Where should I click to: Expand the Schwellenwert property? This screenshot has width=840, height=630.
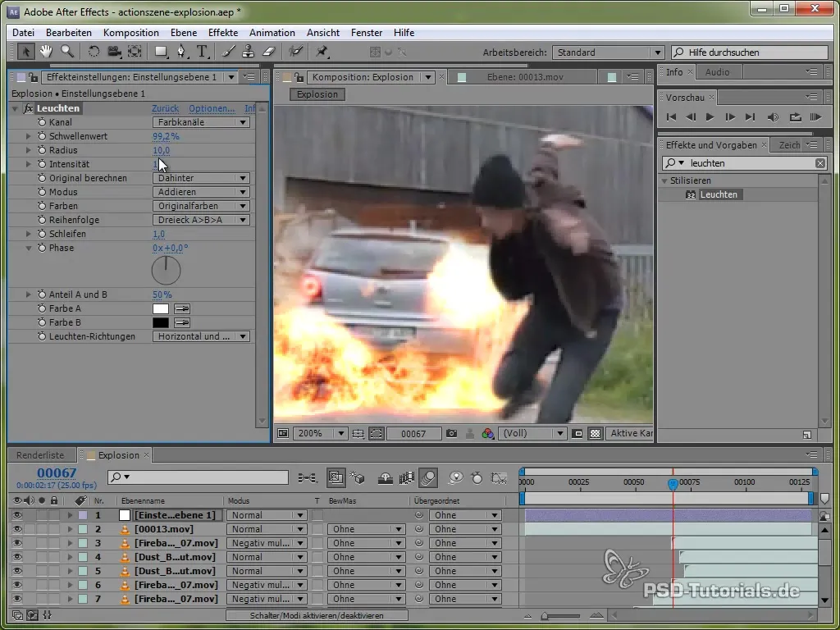tap(29, 137)
